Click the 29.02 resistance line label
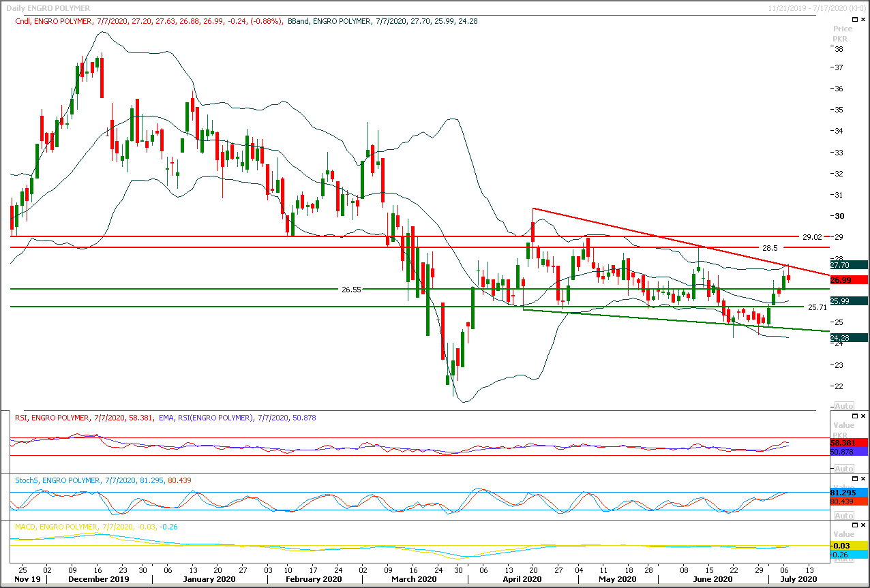The image size is (870, 588). pyautogui.click(x=813, y=237)
